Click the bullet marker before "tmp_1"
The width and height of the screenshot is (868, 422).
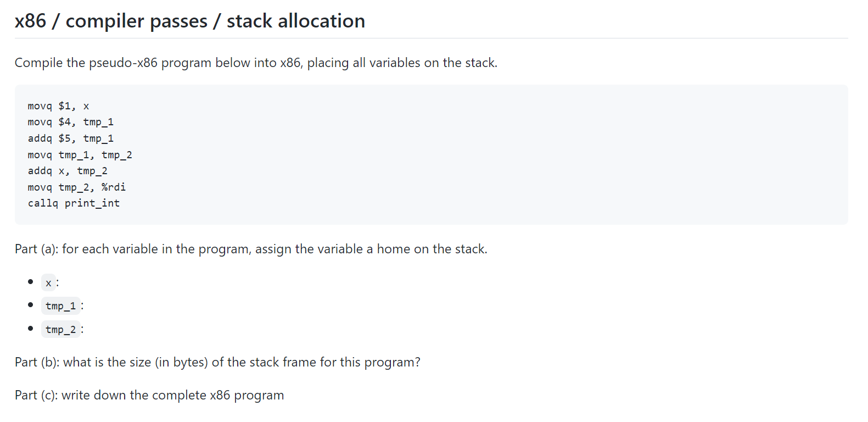coord(30,304)
